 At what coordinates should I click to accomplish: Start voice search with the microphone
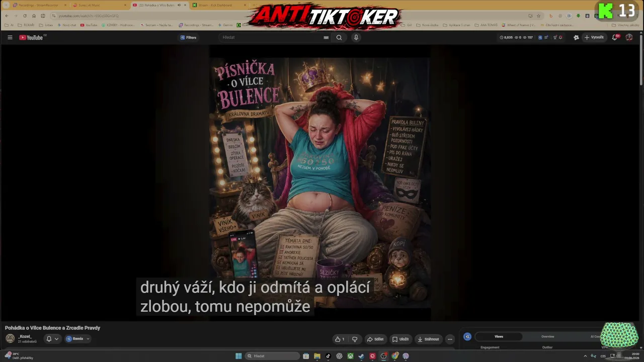pyautogui.click(x=356, y=37)
